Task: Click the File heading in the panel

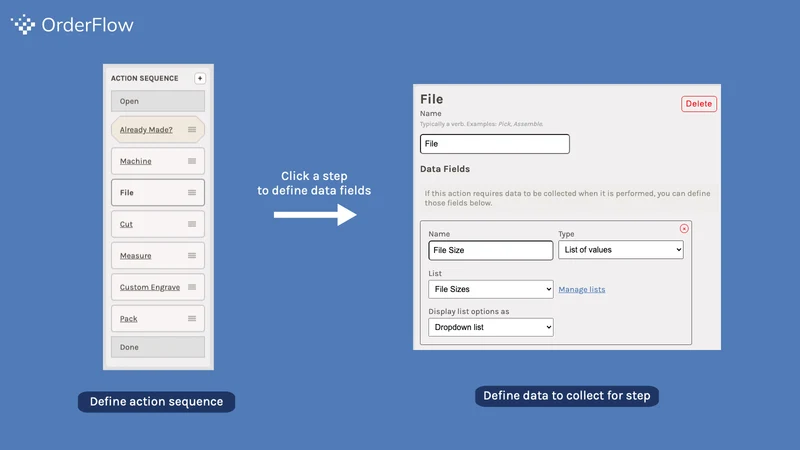Action: [x=432, y=99]
